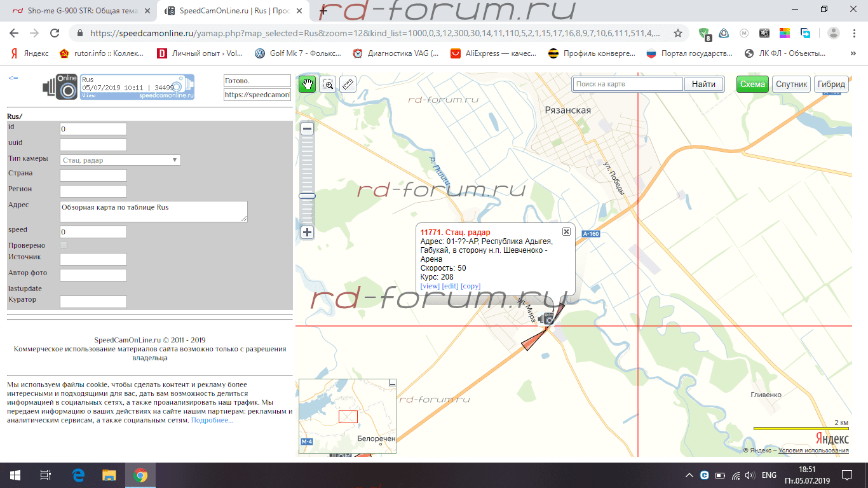868x488 pixels.
Task: Bookmark this page with star icon
Action: point(678,33)
